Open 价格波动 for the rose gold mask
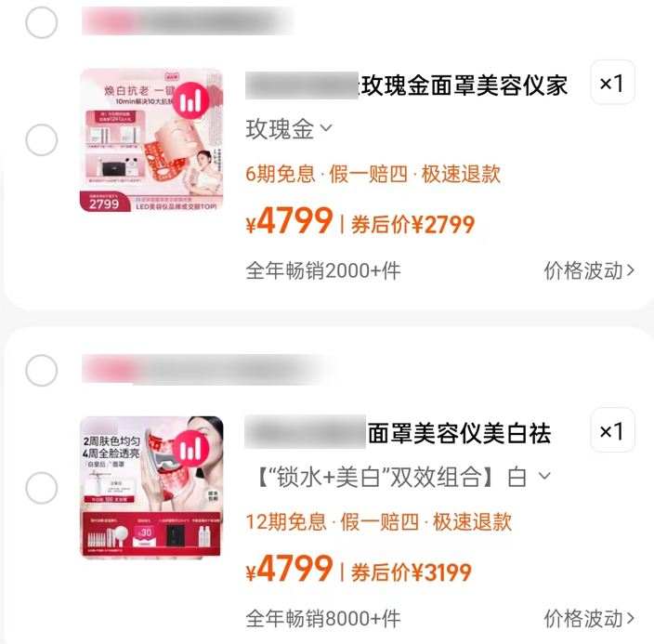Screen dimensions: 654x644 point(589,270)
